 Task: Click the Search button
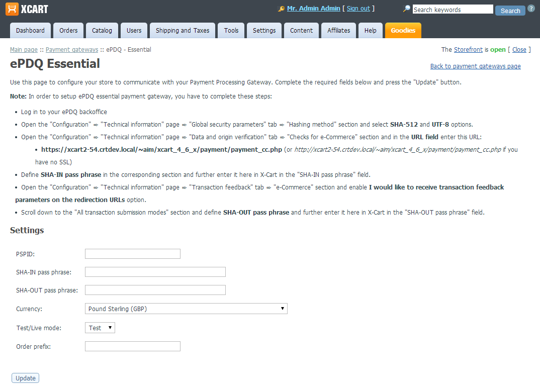pyautogui.click(x=510, y=11)
